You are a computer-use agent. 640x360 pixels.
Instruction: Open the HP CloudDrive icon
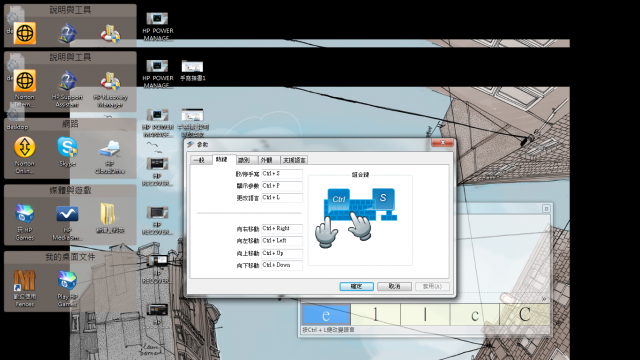109,157
